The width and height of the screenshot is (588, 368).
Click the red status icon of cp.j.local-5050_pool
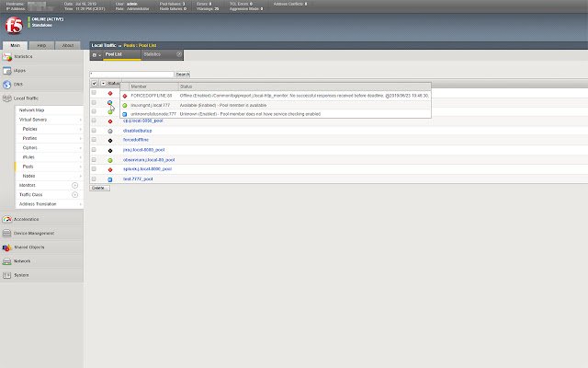[110, 121]
